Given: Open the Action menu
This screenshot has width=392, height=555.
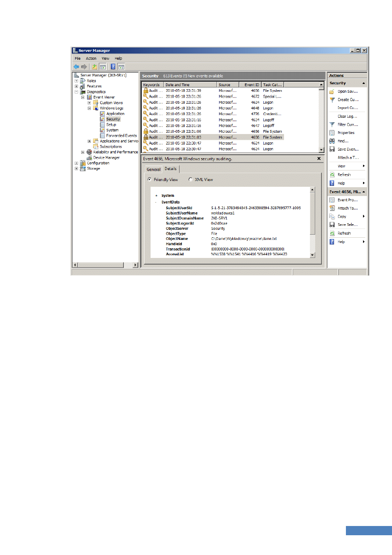Looking at the screenshot, I should coord(91,58).
